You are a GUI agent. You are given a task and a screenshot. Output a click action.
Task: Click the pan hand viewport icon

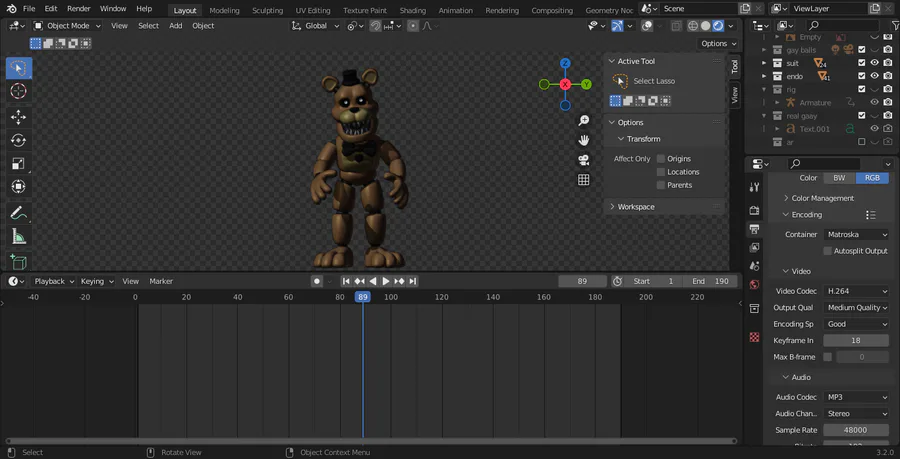(x=583, y=140)
